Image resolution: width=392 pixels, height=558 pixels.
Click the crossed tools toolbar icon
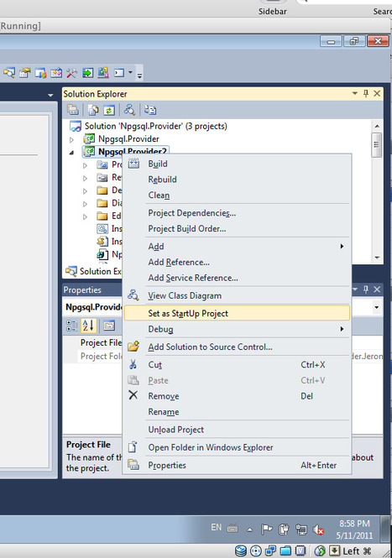[x=71, y=73]
